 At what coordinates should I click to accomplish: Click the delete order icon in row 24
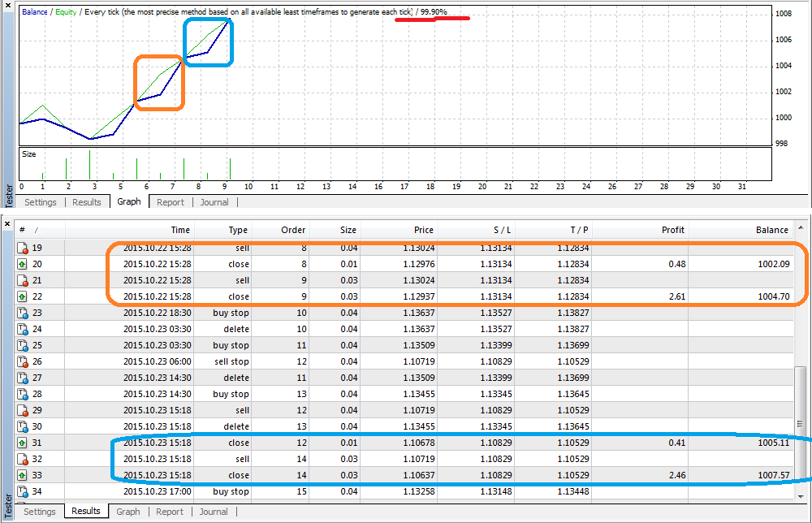pos(24,329)
